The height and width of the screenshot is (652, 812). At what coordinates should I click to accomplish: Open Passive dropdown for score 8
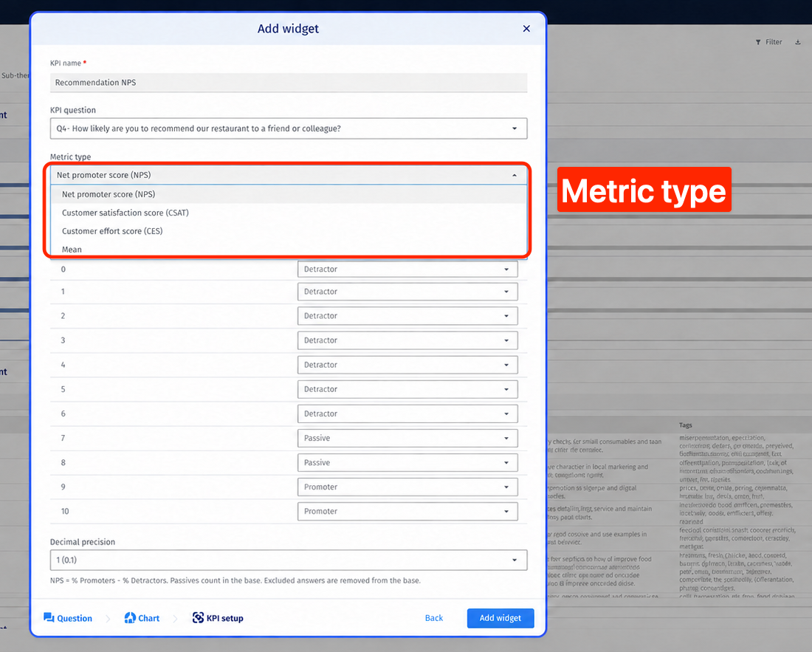tap(407, 462)
